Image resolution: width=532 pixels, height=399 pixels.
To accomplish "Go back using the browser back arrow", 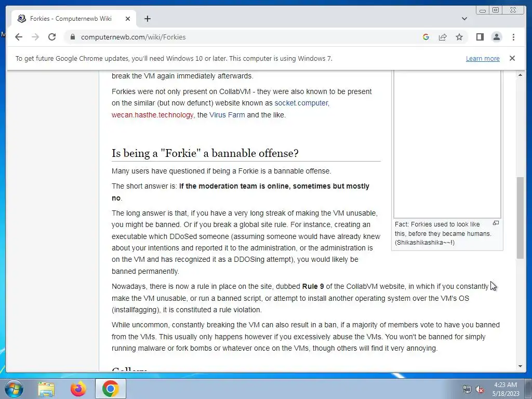I will (19, 37).
